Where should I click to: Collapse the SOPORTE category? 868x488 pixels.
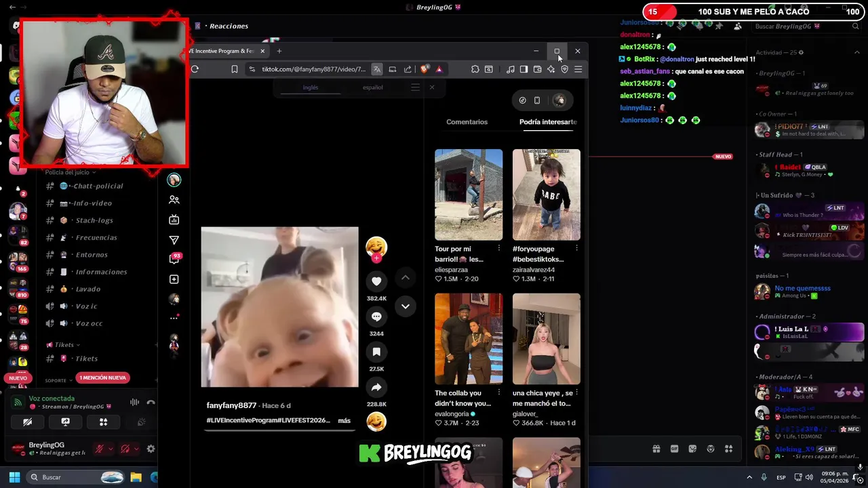pos(59,380)
